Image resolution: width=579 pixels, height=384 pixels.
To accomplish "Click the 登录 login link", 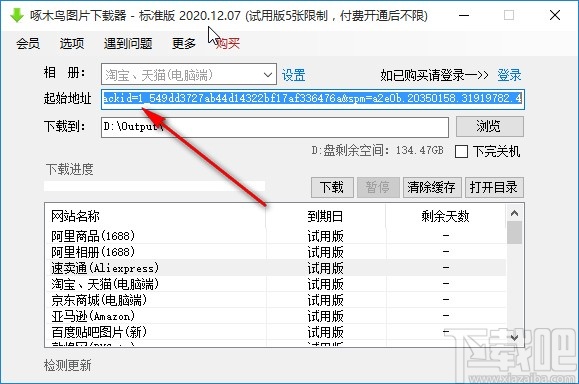I will (x=509, y=75).
